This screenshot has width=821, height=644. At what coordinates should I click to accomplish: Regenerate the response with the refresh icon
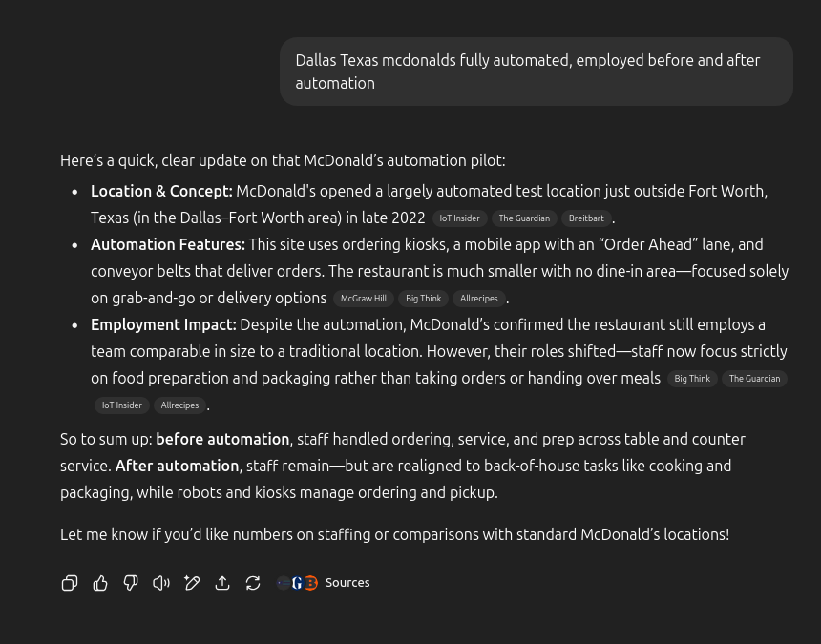click(253, 583)
